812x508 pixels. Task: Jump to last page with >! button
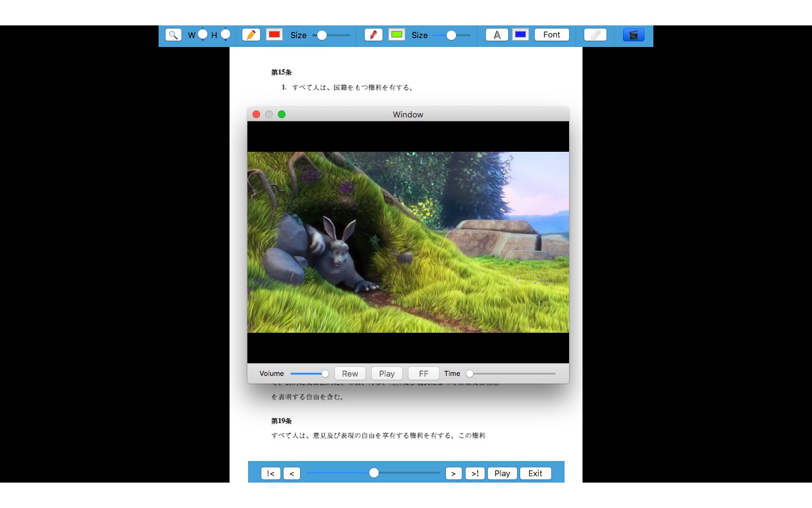pyautogui.click(x=475, y=473)
